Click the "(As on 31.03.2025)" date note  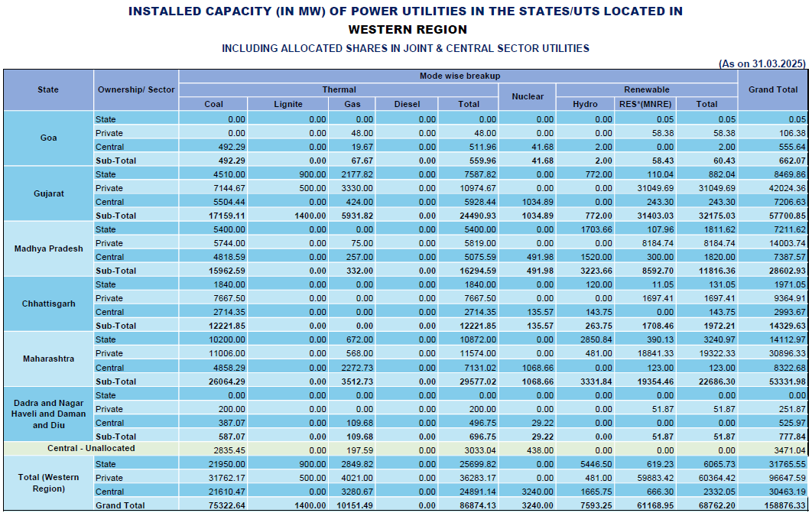coord(762,63)
